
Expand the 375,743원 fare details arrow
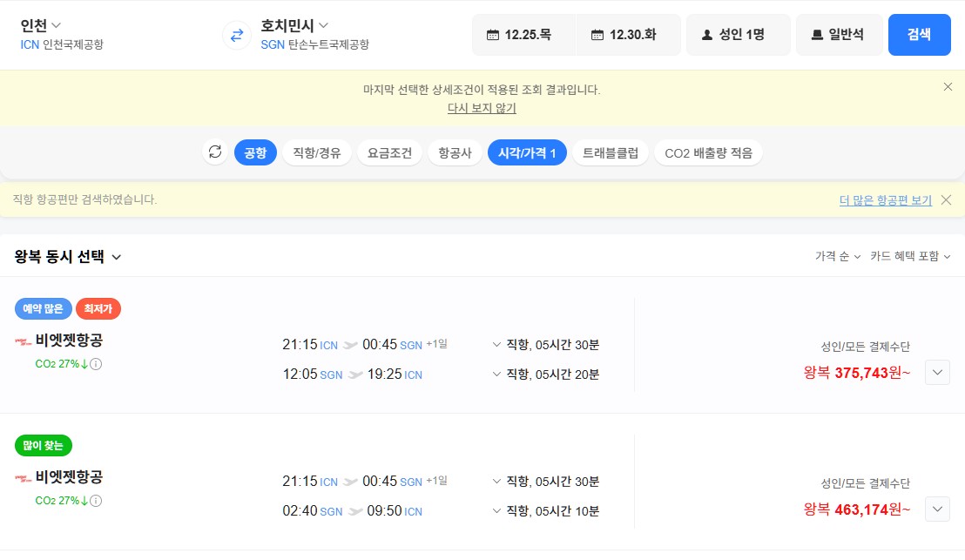pyautogui.click(x=937, y=373)
